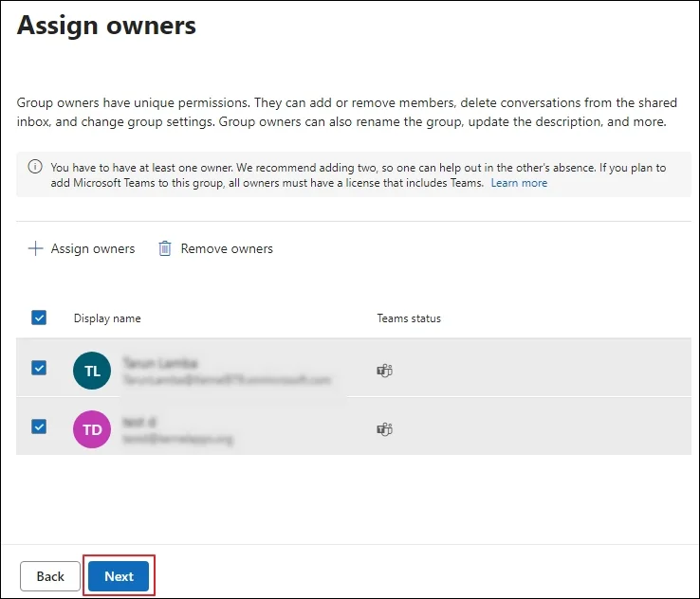Click the info icon in the notice banner
This screenshot has height=599, width=700.
(35, 167)
